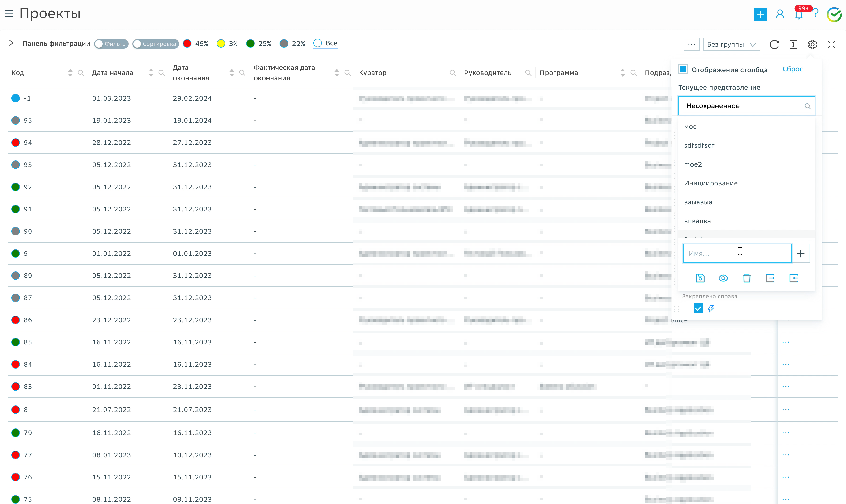Select the Все status filter

(325, 43)
